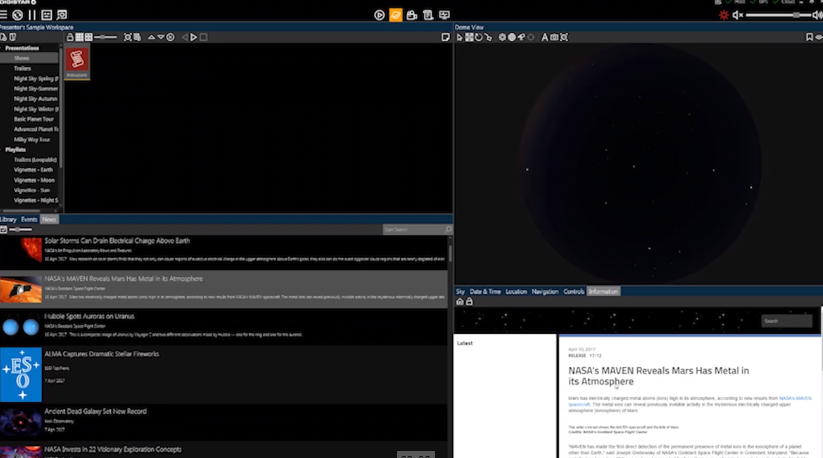Viewport: 823px width, 458px height.
Task: Toggle the news panel checkbox icon
Action: pyautogui.click(x=4, y=229)
